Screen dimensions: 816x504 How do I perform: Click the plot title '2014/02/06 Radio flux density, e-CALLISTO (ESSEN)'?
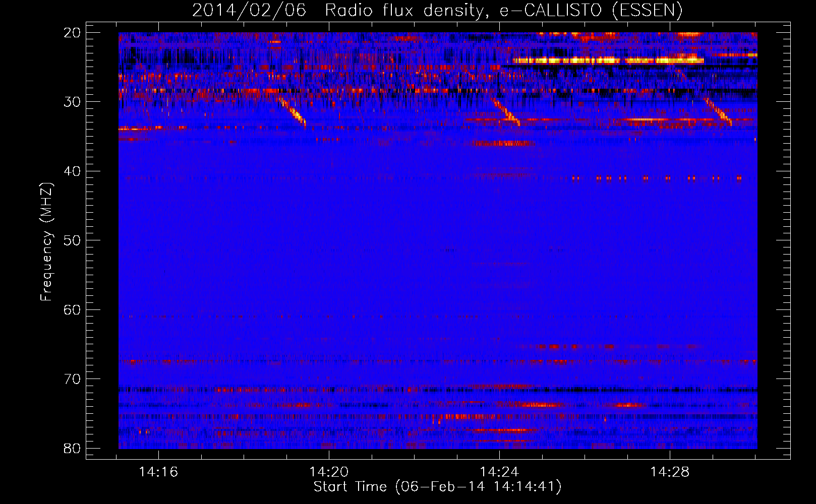[437, 10]
